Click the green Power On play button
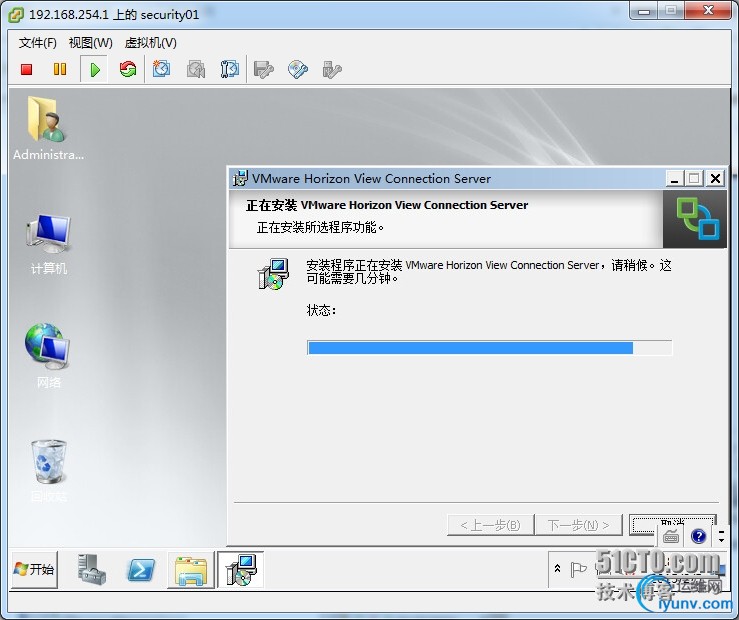The height and width of the screenshot is (620, 739). (x=95, y=70)
